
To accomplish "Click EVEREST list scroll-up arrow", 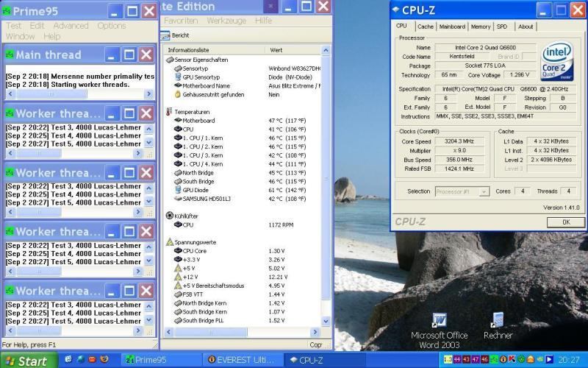I will pos(326,50).
